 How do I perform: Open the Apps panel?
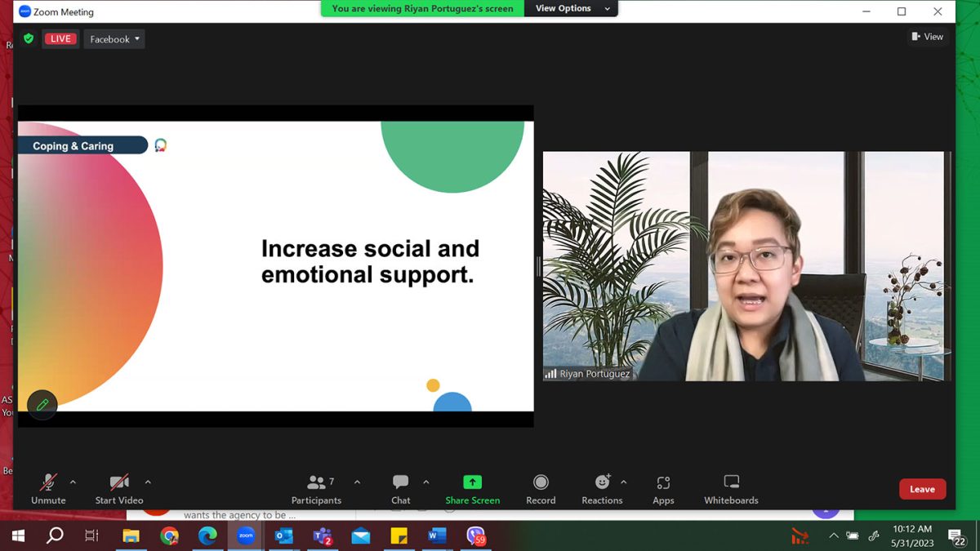coord(663,489)
